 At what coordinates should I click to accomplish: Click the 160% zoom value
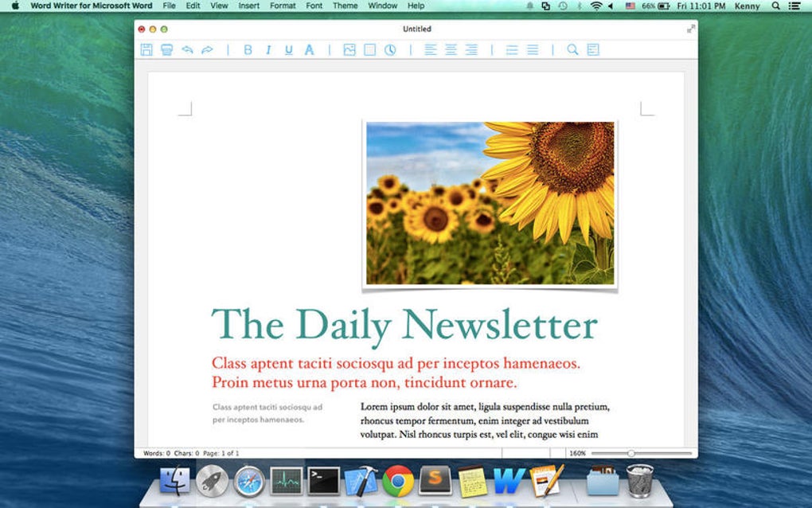click(x=577, y=453)
